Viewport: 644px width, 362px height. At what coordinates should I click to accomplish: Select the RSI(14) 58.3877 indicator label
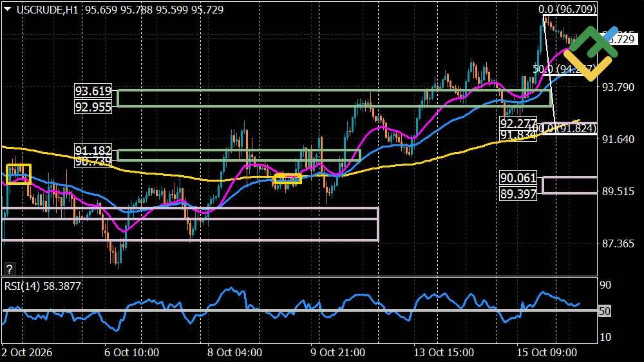click(x=43, y=286)
